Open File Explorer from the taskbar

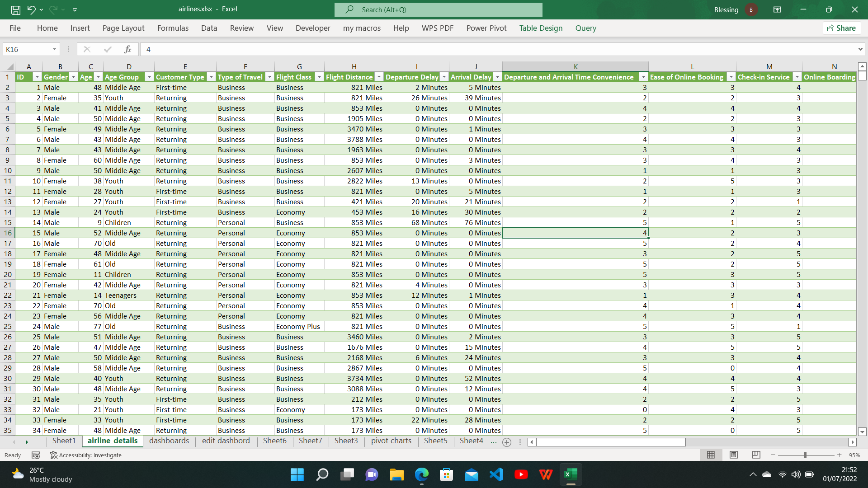pyautogui.click(x=397, y=474)
